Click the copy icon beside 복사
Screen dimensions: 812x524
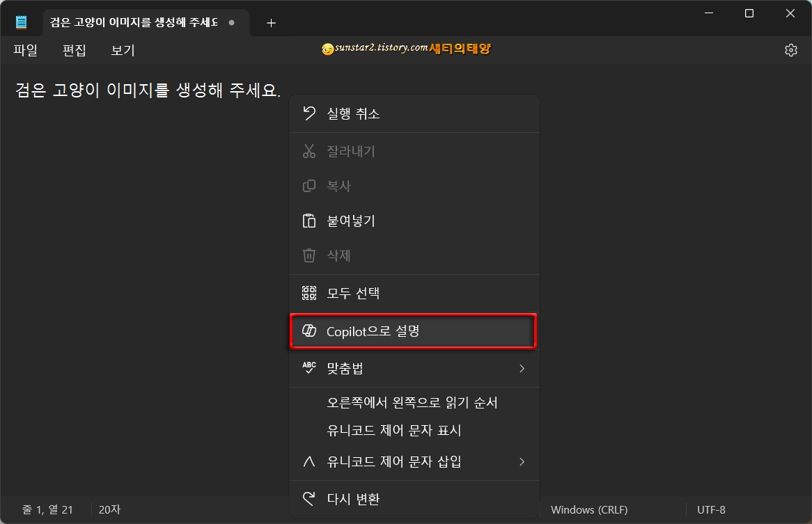309,186
